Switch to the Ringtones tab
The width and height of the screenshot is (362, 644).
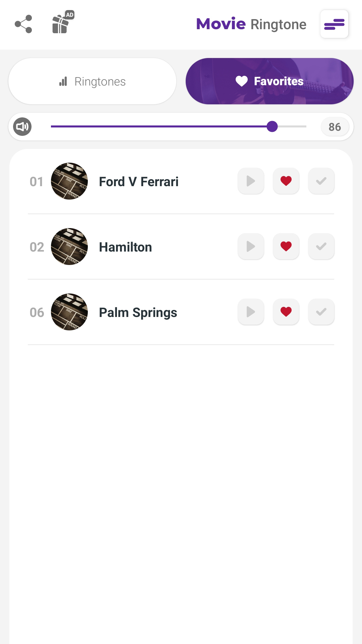pyautogui.click(x=92, y=81)
